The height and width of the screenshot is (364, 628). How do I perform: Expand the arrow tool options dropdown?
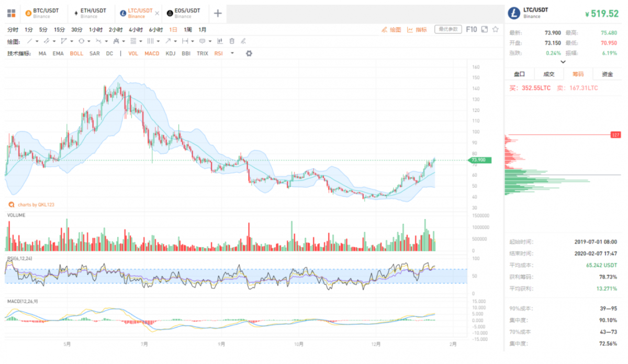coord(175,41)
